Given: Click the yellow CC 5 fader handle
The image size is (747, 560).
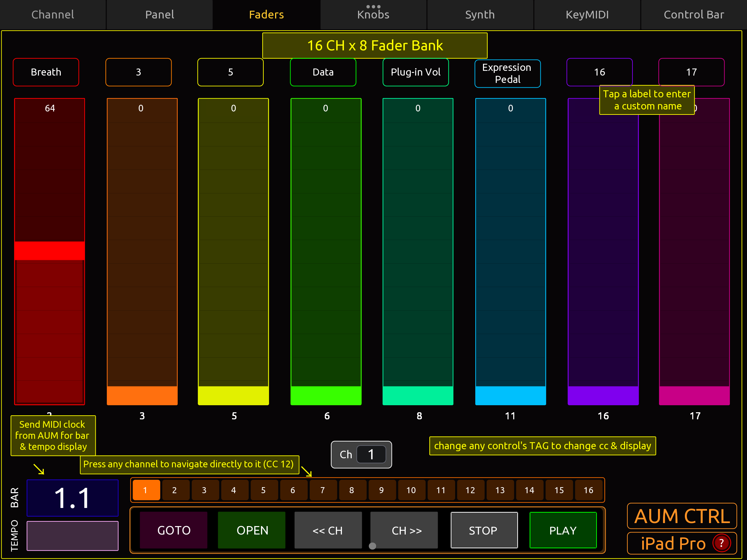Looking at the screenshot, I should click(x=233, y=395).
